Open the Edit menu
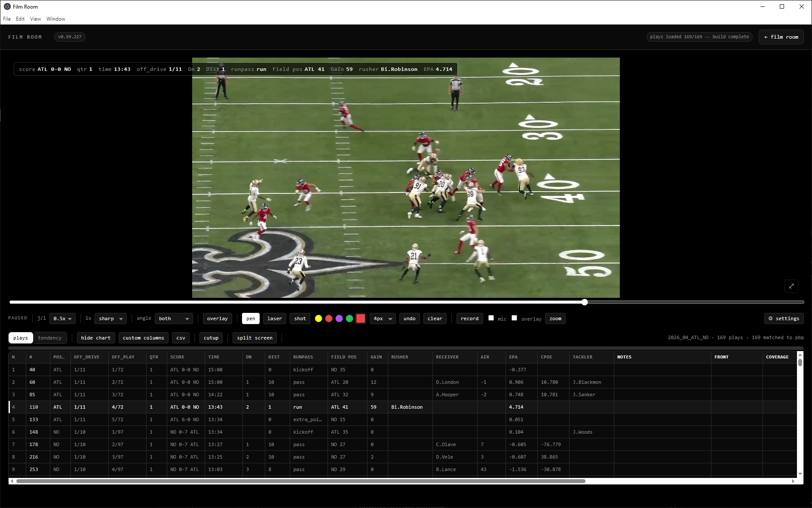Viewport: 812px width, 508px height. tap(20, 19)
